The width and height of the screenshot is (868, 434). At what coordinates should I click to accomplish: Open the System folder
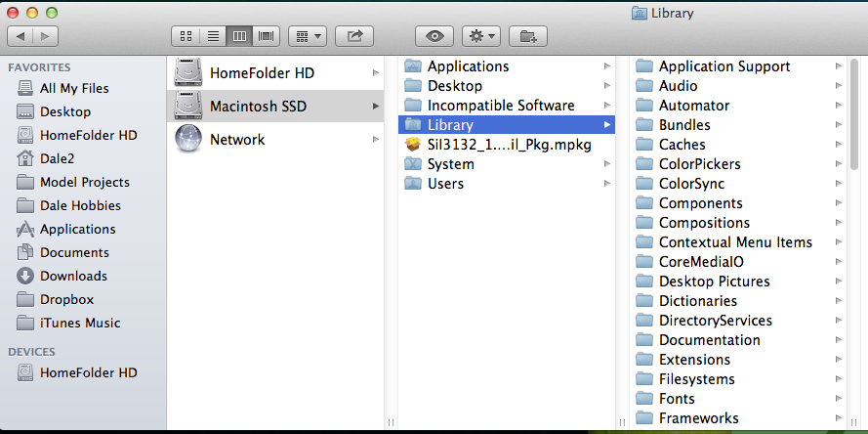pyautogui.click(x=507, y=164)
